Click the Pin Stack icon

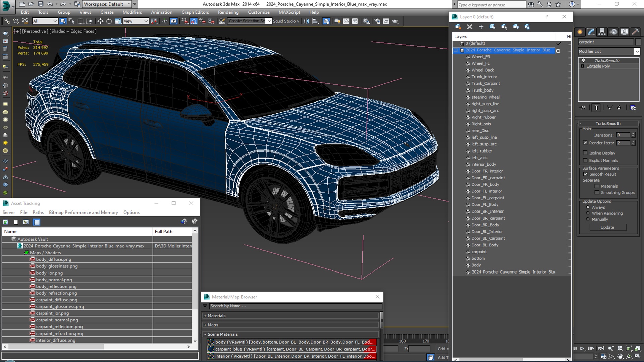coord(583,108)
